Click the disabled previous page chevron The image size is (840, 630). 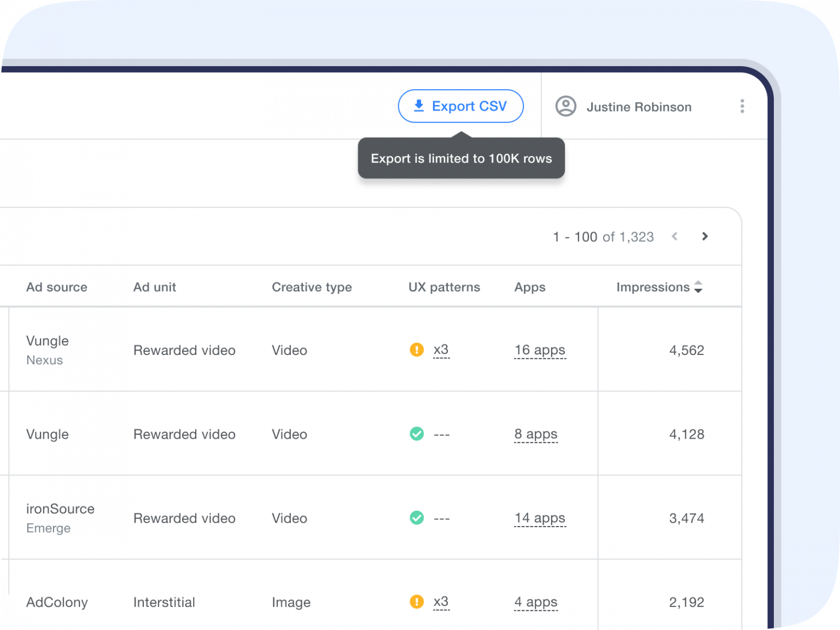(675, 236)
